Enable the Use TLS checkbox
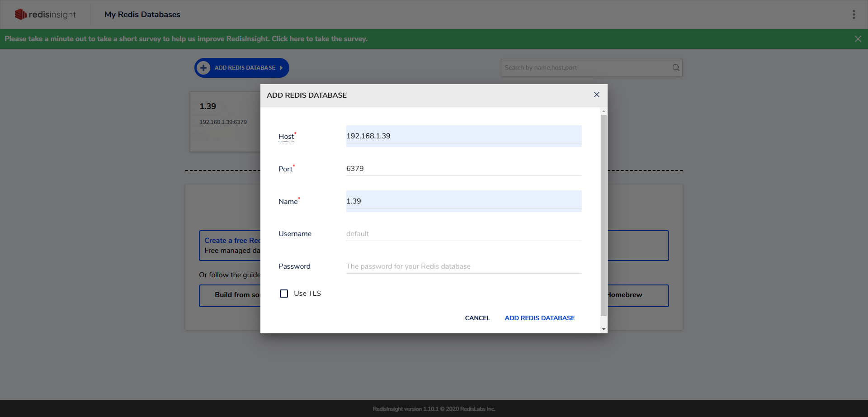The height and width of the screenshot is (417, 868). click(284, 294)
